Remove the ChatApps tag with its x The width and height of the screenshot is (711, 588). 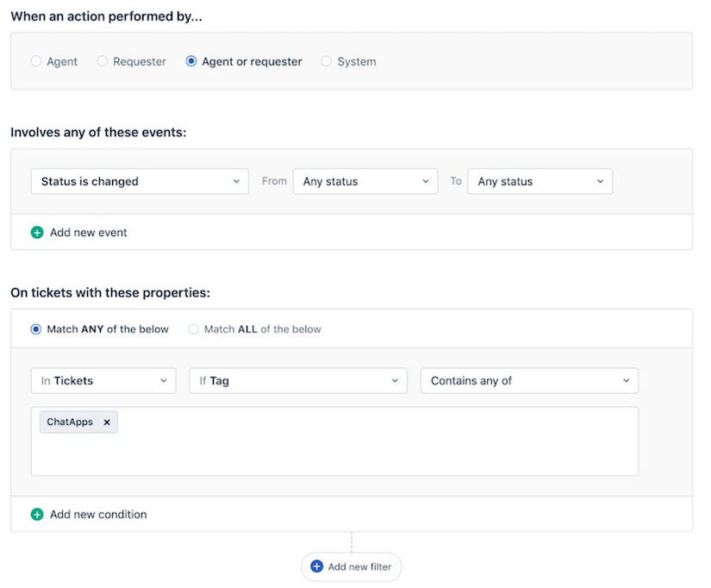point(107,422)
